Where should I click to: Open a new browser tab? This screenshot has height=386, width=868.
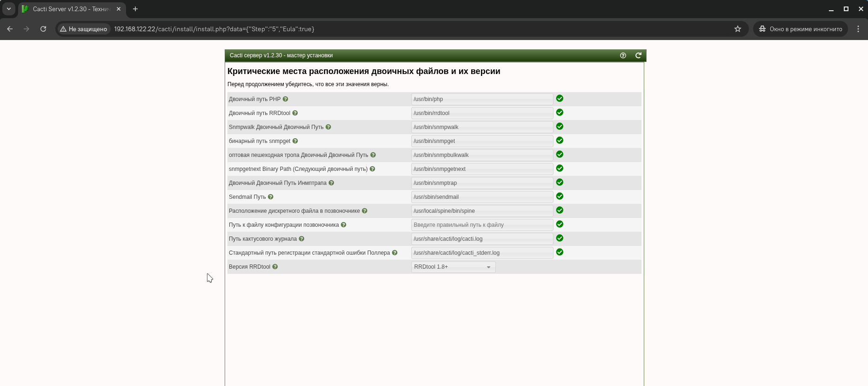point(135,9)
